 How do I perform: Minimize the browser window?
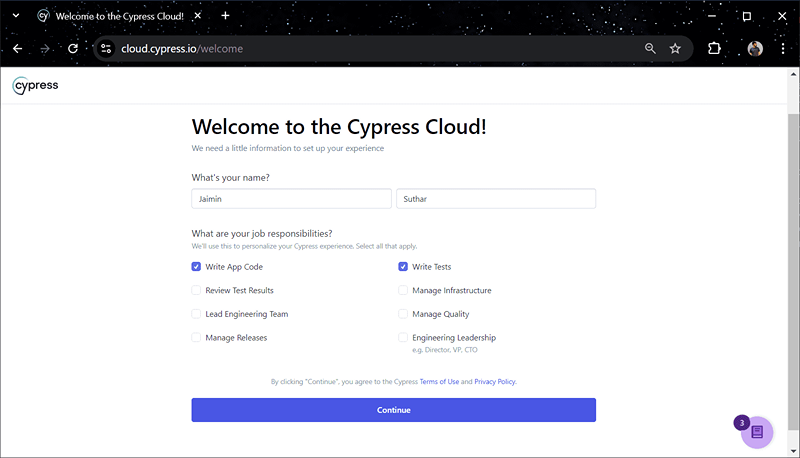[712, 16]
